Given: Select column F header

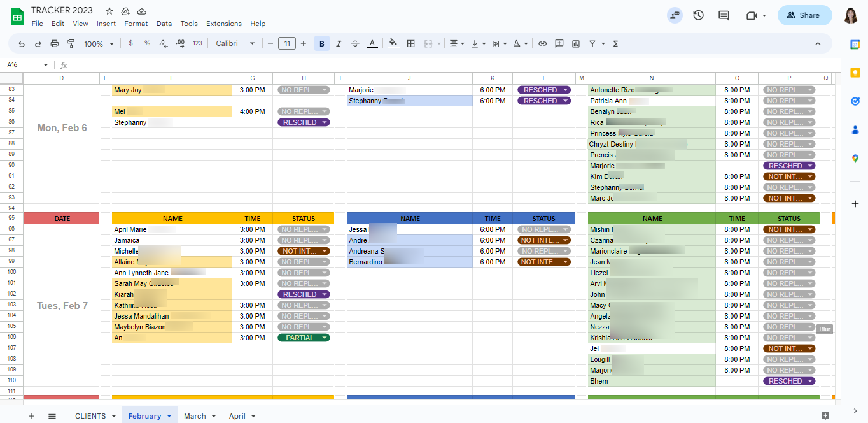Looking at the screenshot, I should pyautogui.click(x=172, y=78).
